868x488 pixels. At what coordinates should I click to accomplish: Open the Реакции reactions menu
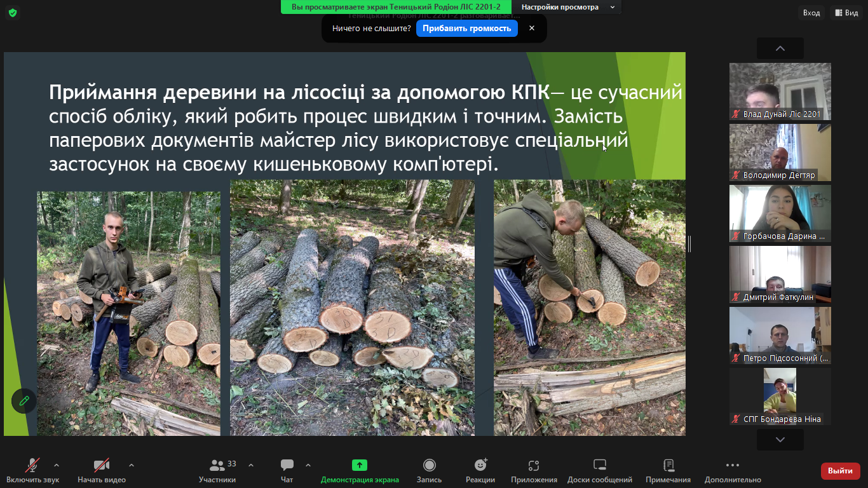(x=480, y=470)
